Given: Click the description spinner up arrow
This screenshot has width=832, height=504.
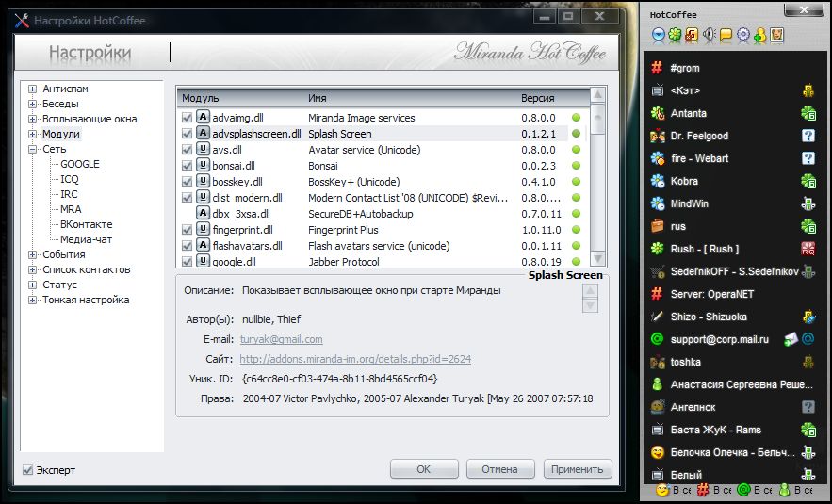Looking at the screenshot, I should [590, 291].
